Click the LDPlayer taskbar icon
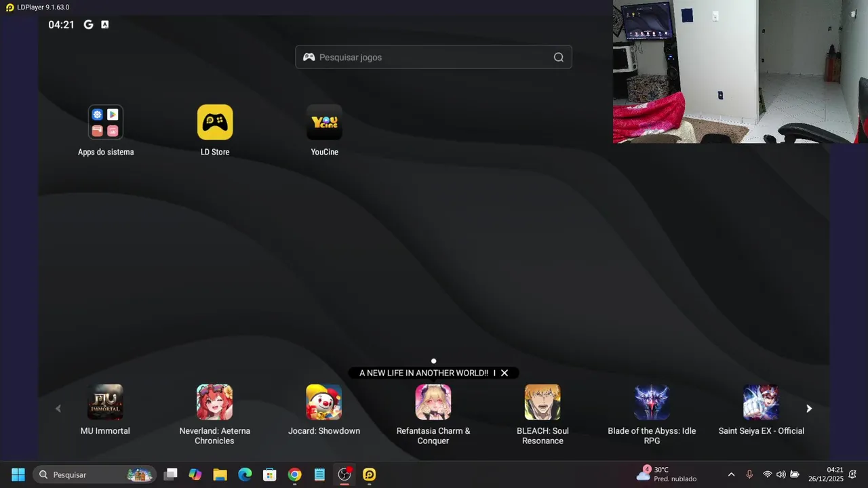 (369, 474)
